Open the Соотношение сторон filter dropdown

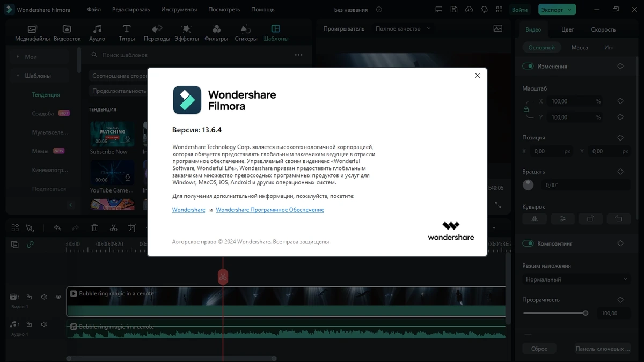tap(118, 76)
